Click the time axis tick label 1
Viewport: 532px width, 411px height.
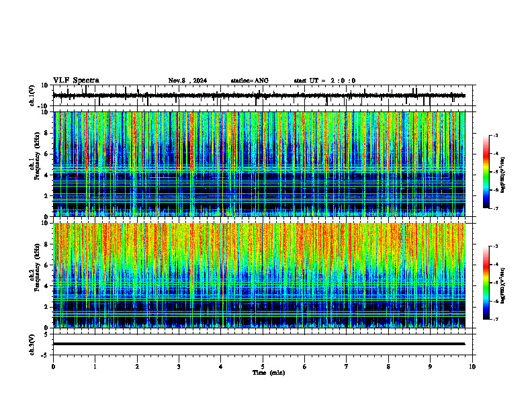pos(95,367)
